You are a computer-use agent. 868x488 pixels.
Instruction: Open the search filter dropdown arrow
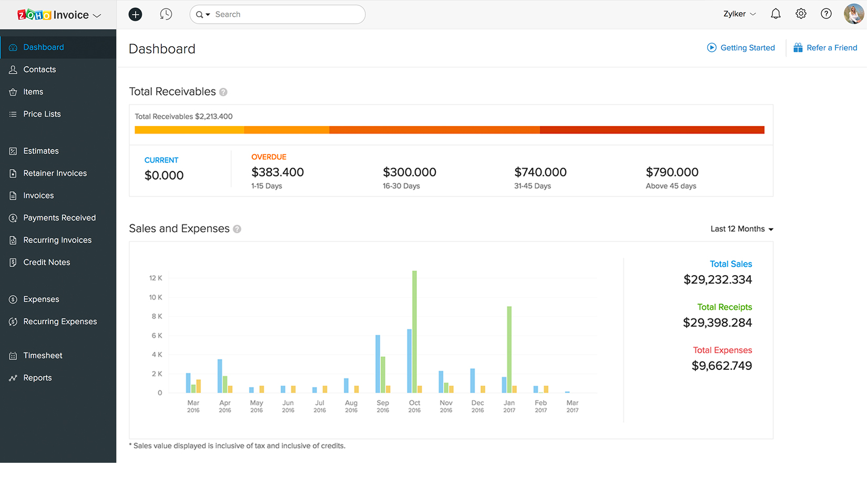pos(208,15)
